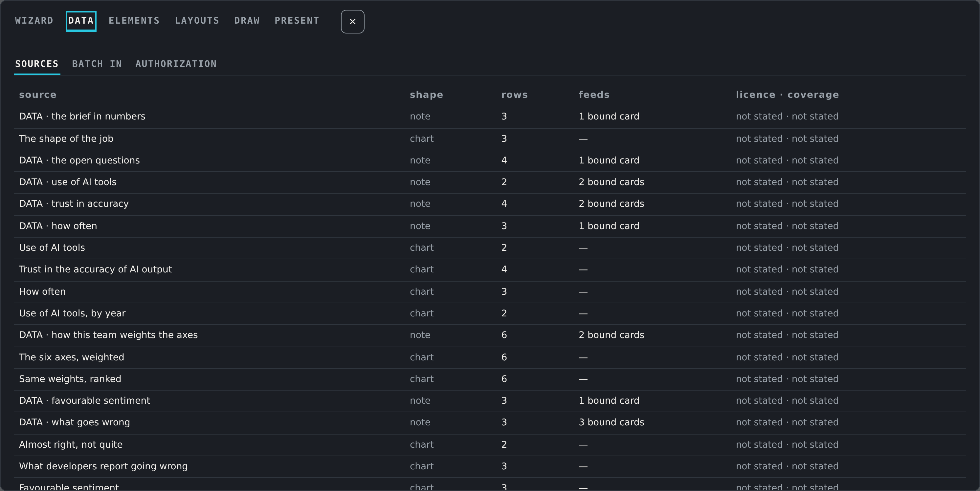Click the 'rows' column header
Screen dimensions: 980x491
point(514,95)
